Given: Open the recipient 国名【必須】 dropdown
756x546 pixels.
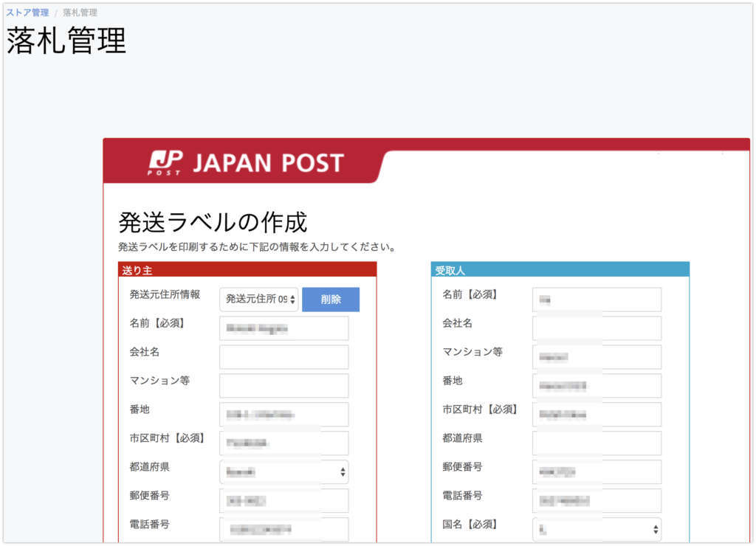Looking at the screenshot, I should [597, 529].
